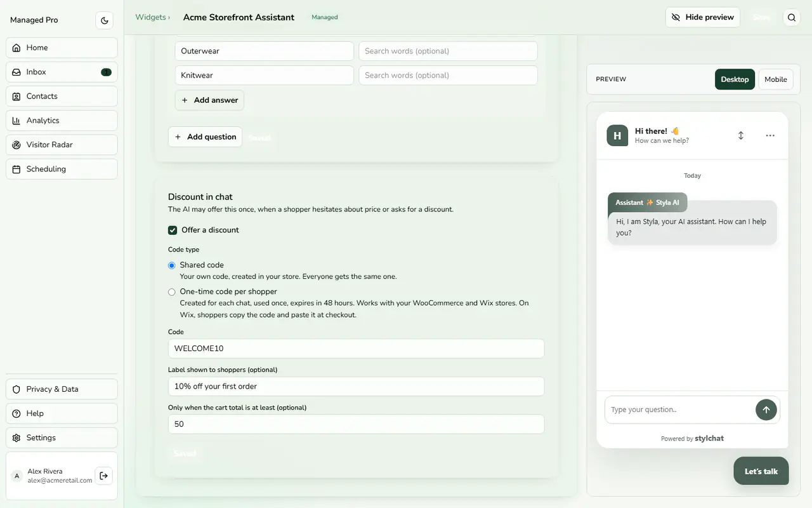Select the Shared code radio option
The width and height of the screenshot is (812, 508).
pyautogui.click(x=172, y=265)
